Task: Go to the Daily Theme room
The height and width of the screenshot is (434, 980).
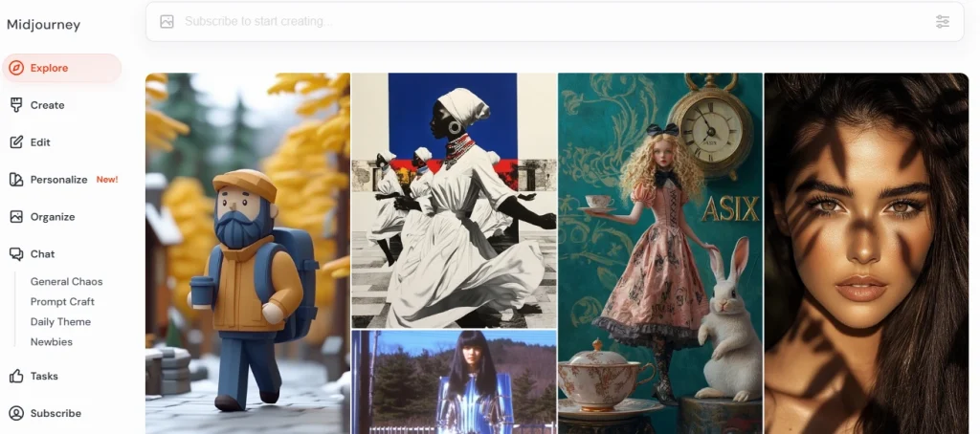Action: (x=60, y=322)
